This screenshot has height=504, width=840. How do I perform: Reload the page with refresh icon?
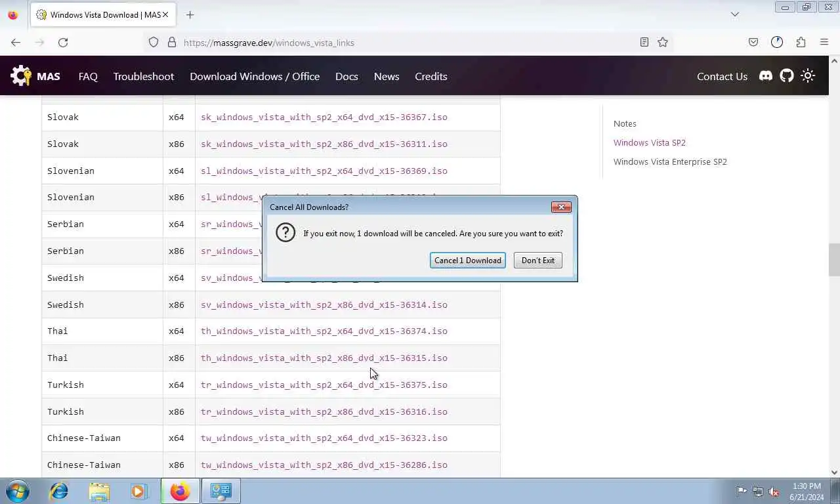coord(63,42)
